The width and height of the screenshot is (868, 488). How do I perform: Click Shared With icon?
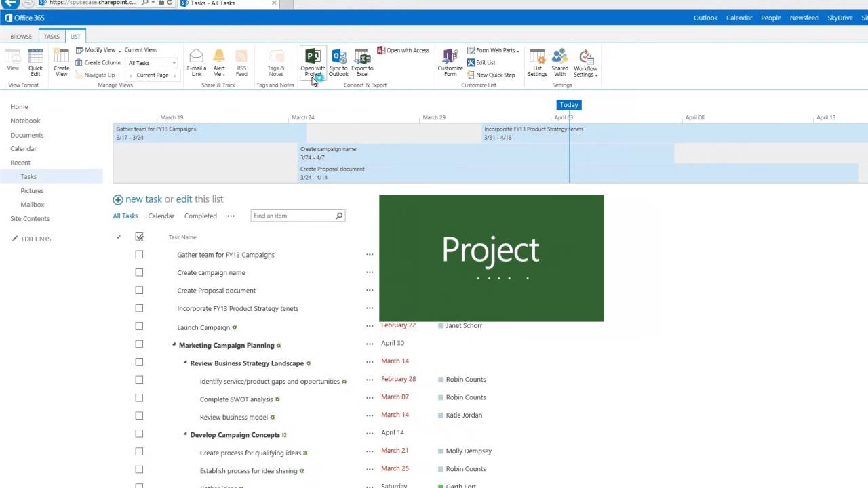coord(560,63)
